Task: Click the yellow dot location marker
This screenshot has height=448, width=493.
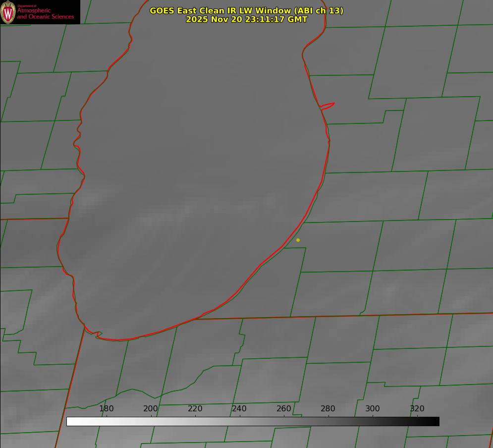Action: pyautogui.click(x=298, y=240)
